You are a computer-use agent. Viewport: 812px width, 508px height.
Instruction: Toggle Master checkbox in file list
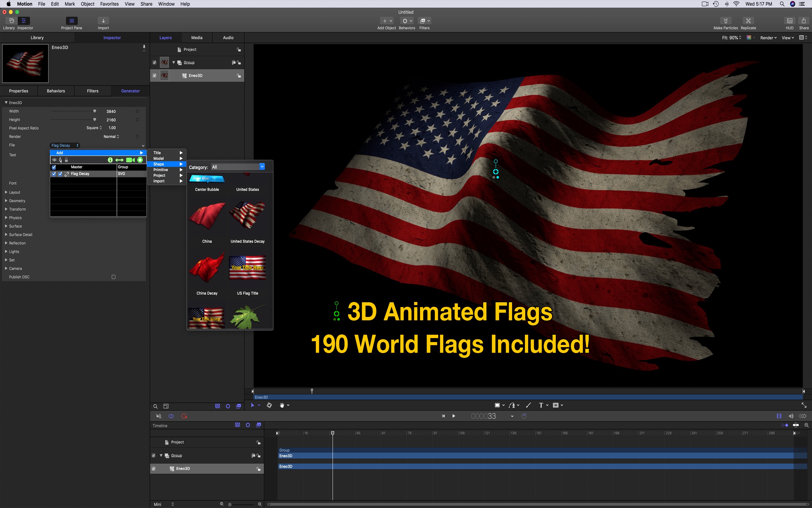pos(54,167)
